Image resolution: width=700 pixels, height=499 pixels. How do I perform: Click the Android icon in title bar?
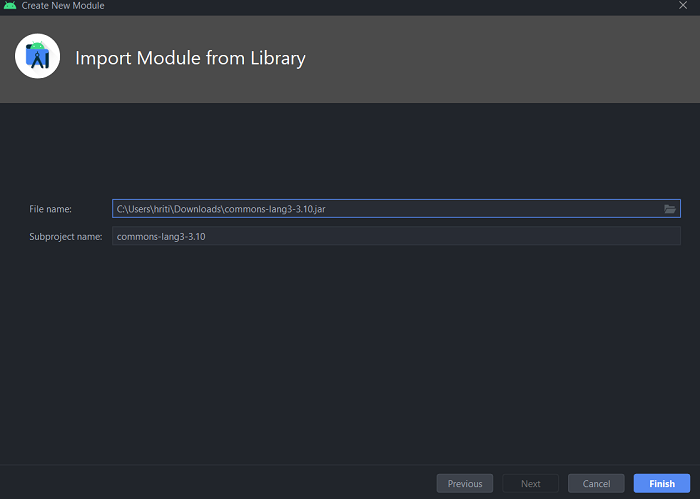(x=10, y=6)
